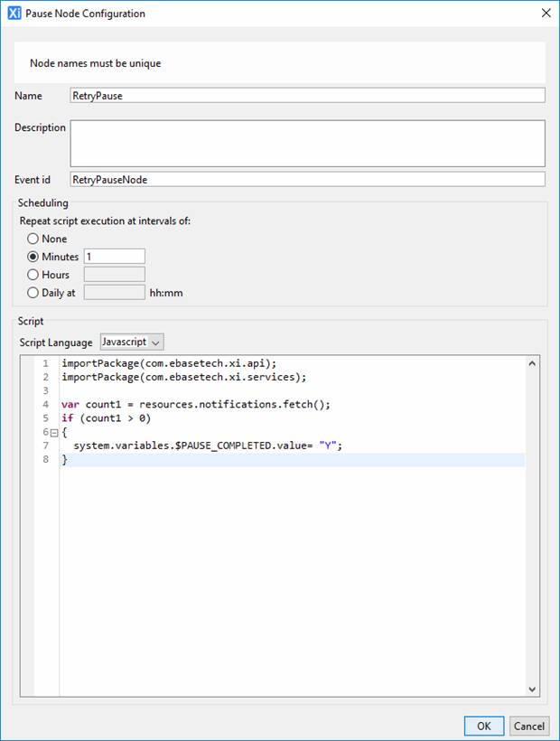Click the script editor scroll up arrow

tap(532, 363)
